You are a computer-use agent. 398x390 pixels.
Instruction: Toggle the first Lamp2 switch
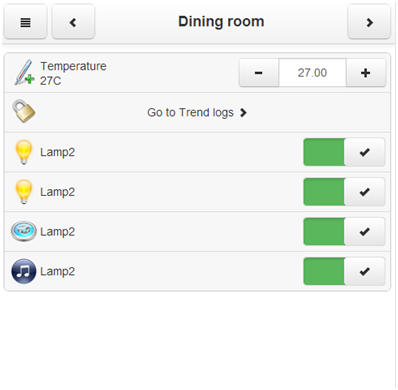click(344, 152)
